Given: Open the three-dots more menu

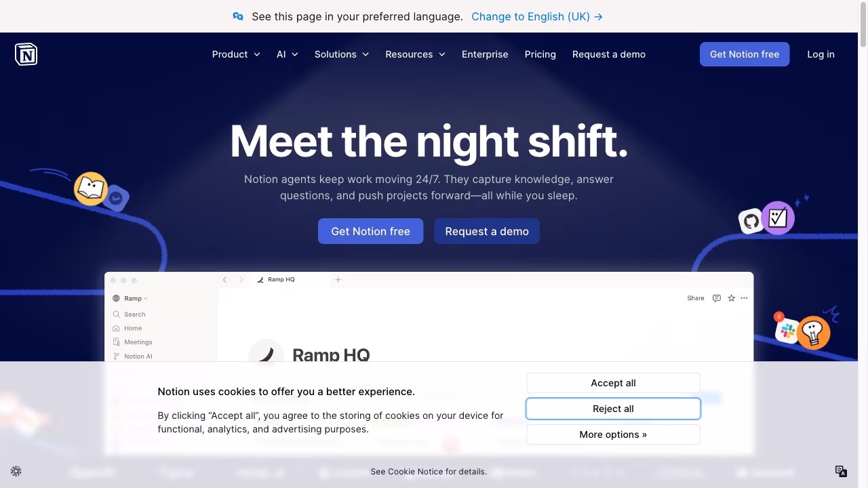Looking at the screenshot, I should point(744,298).
